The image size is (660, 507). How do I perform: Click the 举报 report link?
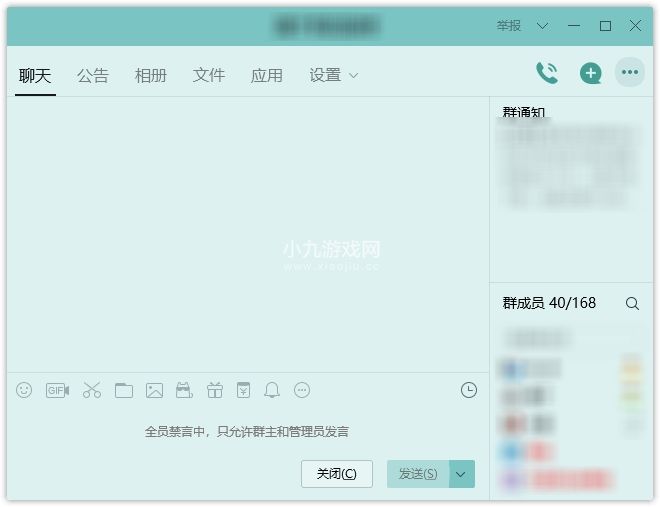[509, 26]
